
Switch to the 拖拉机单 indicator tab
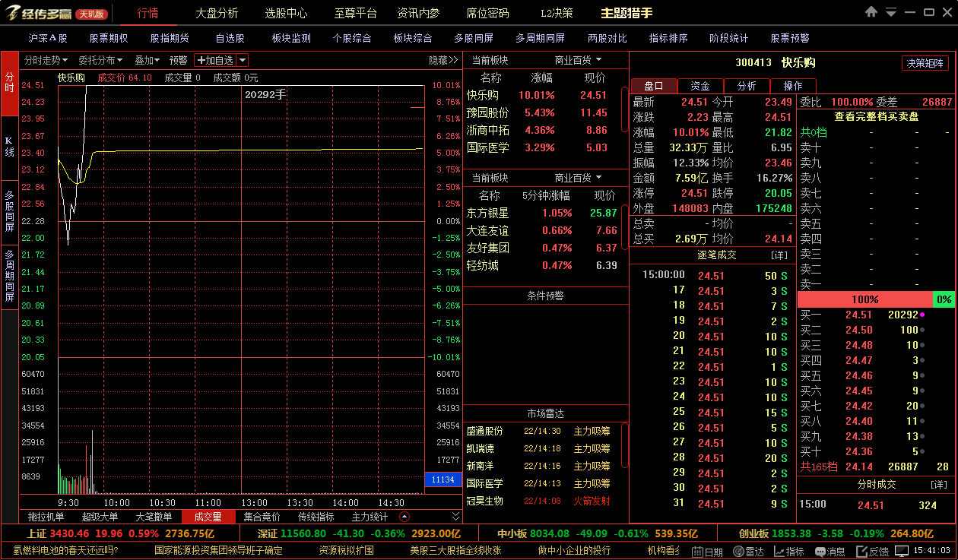tap(46, 517)
